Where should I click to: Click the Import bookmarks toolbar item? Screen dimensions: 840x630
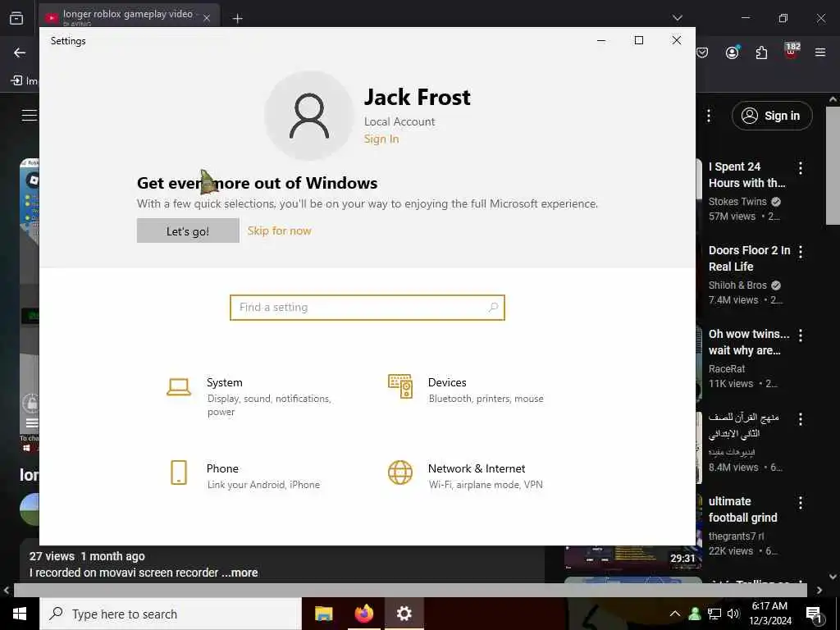tap(25, 80)
